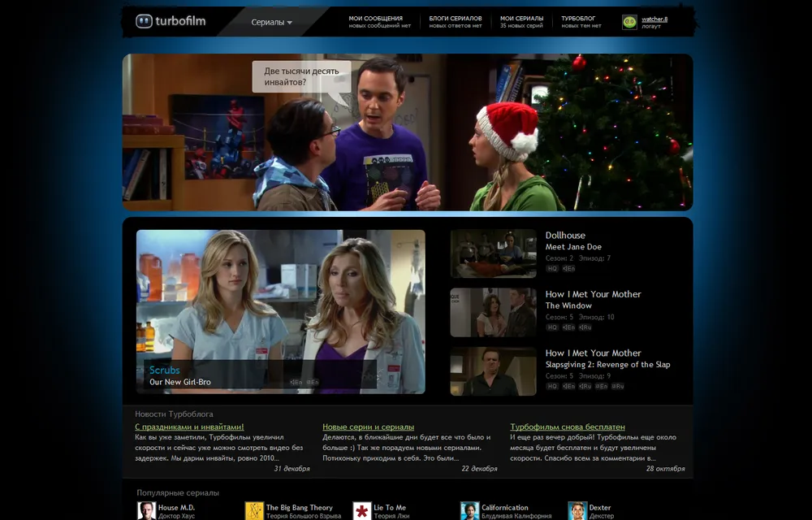The image size is (812, 520).
Task: Click the En audio badge under Slapsgiving 2
Action: click(x=568, y=387)
